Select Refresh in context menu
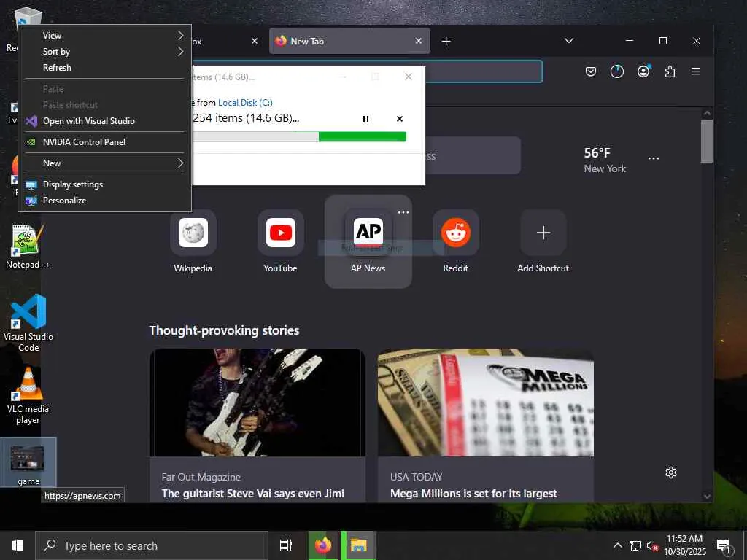This screenshot has height=560, width=747. point(105,68)
